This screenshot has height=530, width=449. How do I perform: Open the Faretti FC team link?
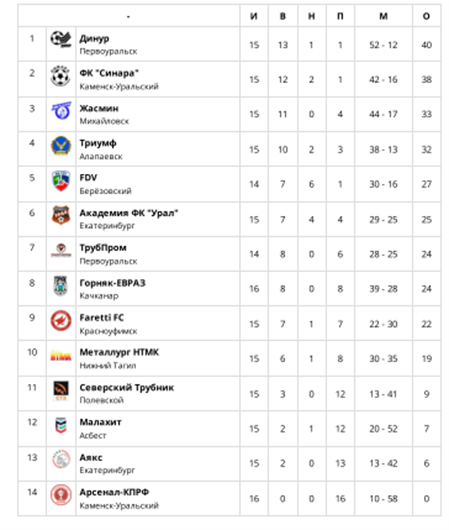click(x=102, y=318)
